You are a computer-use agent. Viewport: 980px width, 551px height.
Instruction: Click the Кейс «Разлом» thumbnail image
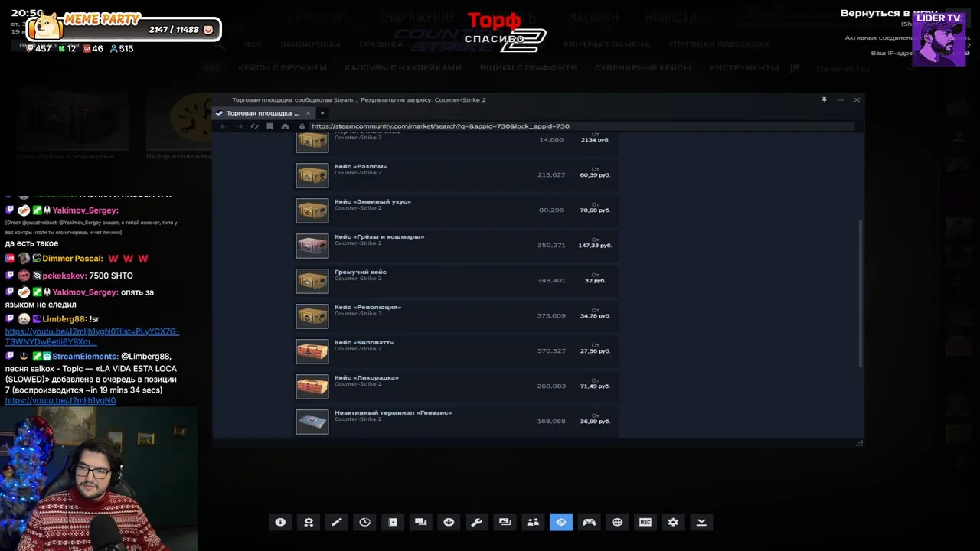pyautogui.click(x=312, y=175)
